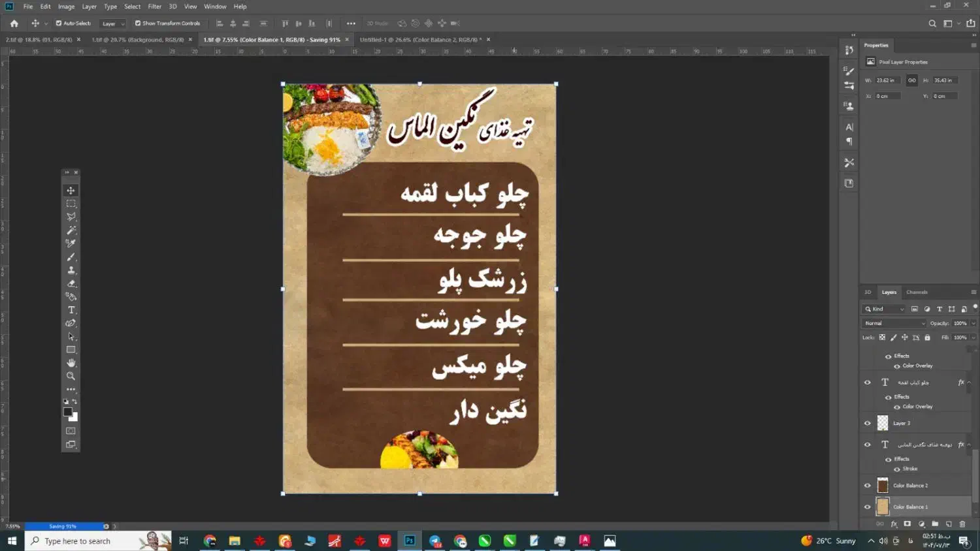980x551 pixels.
Task: Select the Clone Stamp tool
Action: pyautogui.click(x=71, y=270)
